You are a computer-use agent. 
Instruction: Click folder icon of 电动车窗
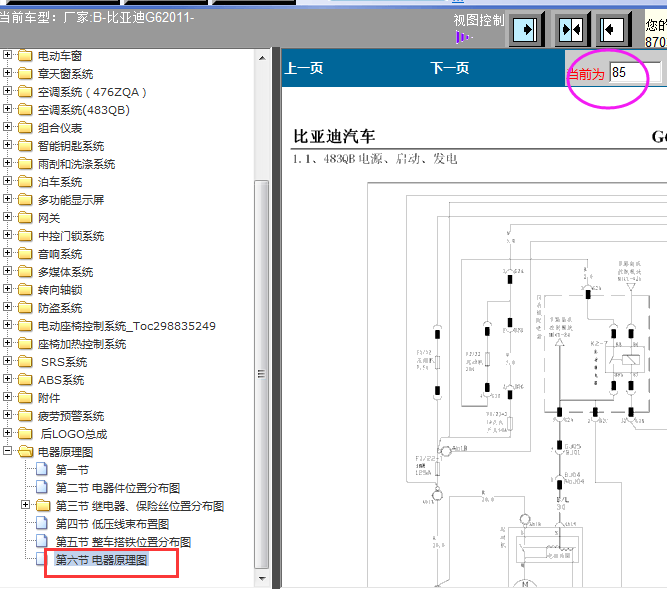coord(25,55)
